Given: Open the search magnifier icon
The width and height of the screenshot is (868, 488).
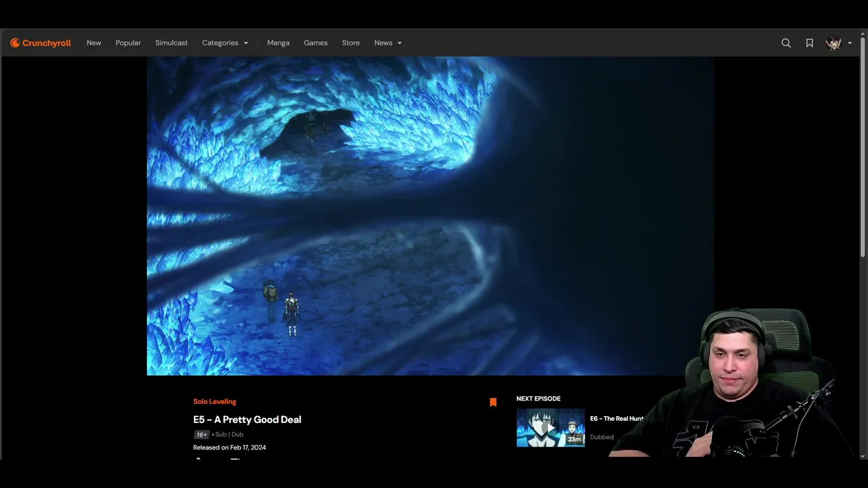Looking at the screenshot, I should (786, 43).
